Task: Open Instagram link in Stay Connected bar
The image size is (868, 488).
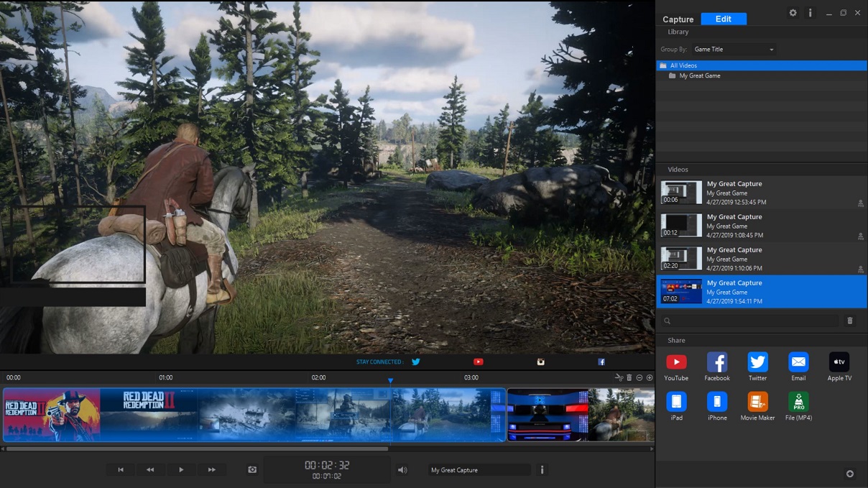Action: point(540,362)
